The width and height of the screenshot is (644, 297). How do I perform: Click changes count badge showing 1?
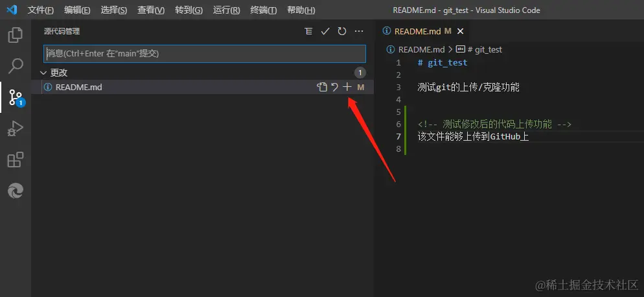click(x=360, y=73)
